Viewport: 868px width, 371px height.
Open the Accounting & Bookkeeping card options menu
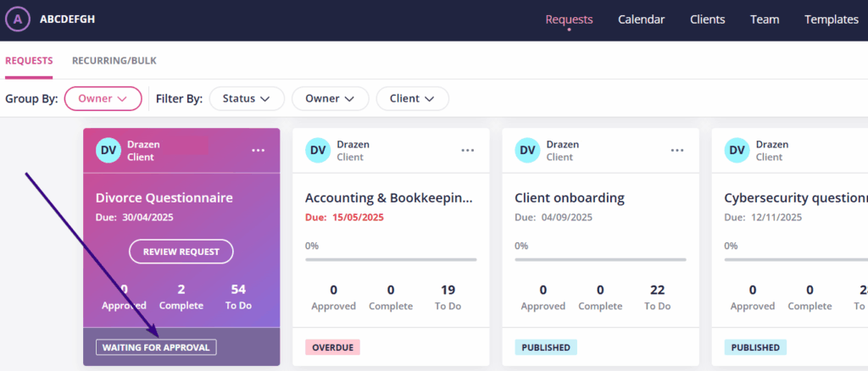[x=468, y=150]
